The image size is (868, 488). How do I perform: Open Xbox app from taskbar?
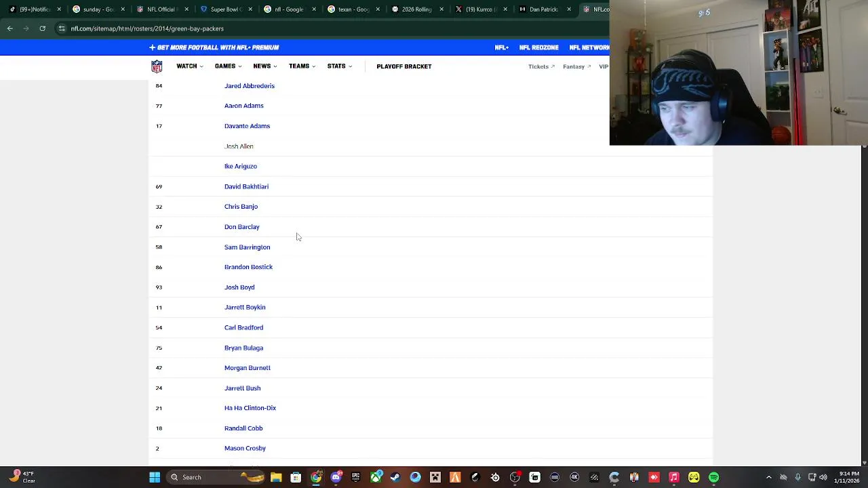coord(376,477)
